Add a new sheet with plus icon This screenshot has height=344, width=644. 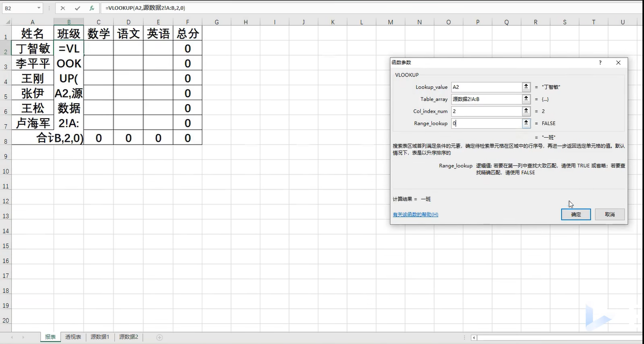coord(159,337)
